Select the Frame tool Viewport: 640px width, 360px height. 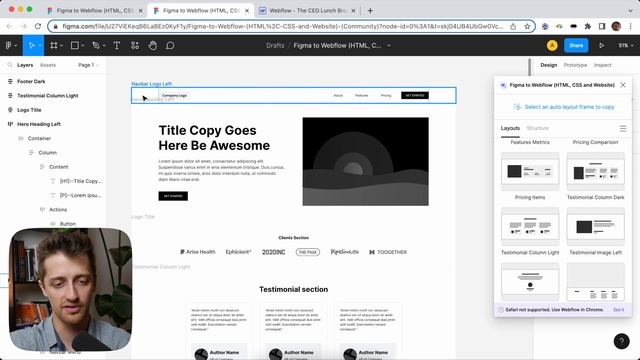53,46
